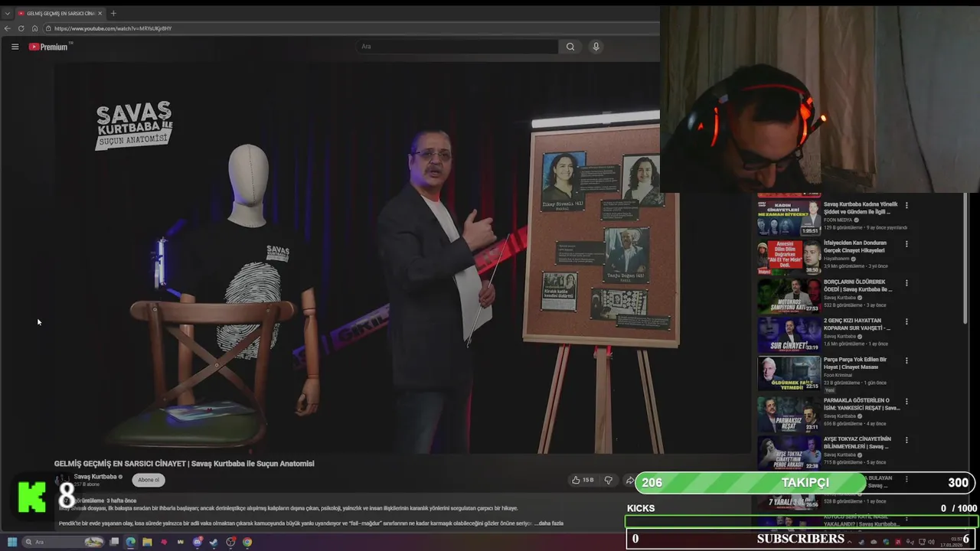Open options for 'PARMAKLA GÖSTERİLEN O İSİM' video
Viewport: 980px width, 551px height.
[906, 401]
